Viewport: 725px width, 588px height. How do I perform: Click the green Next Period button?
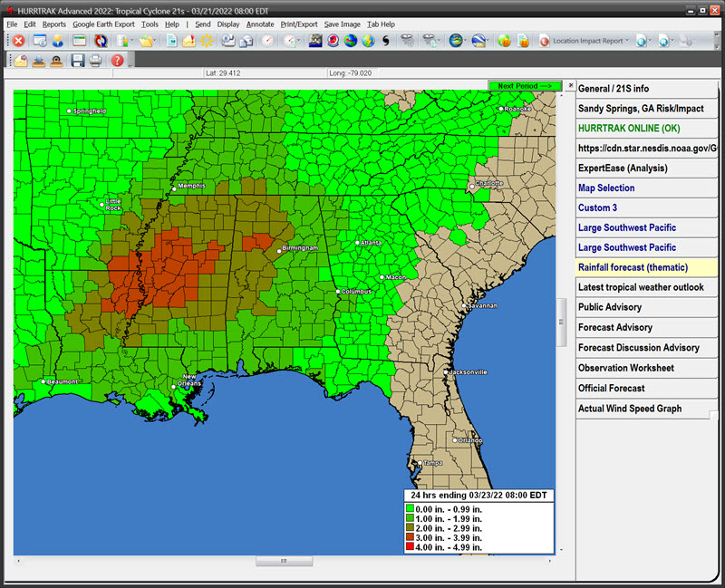pos(525,86)
